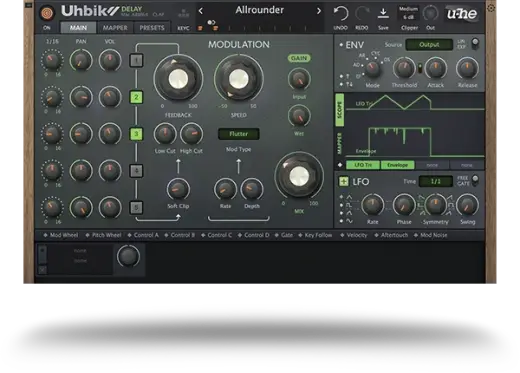The image size is (520, 373).
Task: Select the vertical SCOPE tab
Action: coord(339,110)
